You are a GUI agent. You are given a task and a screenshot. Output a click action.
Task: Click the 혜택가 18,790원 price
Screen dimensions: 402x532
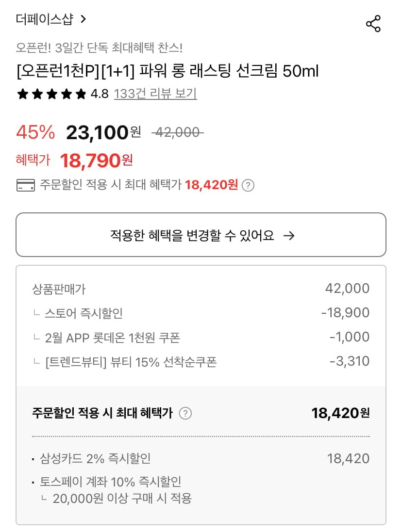(96, 160)
